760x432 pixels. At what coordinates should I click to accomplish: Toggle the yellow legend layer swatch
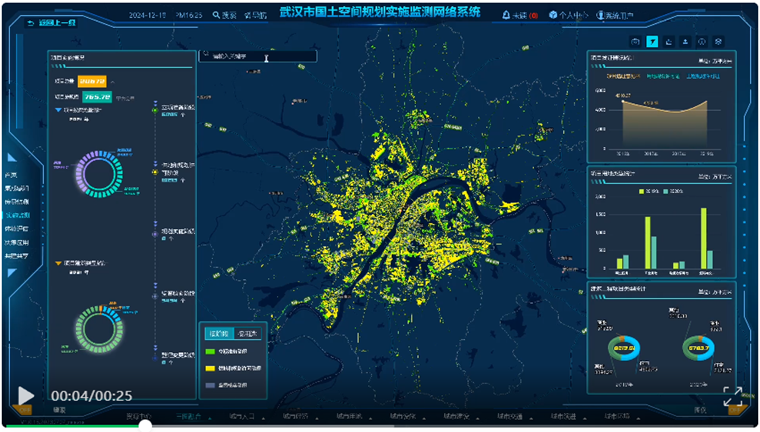tap(210, 368)
